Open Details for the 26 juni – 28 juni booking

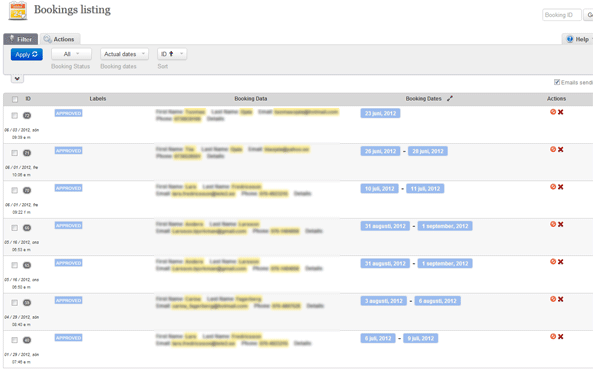point(216,156)
